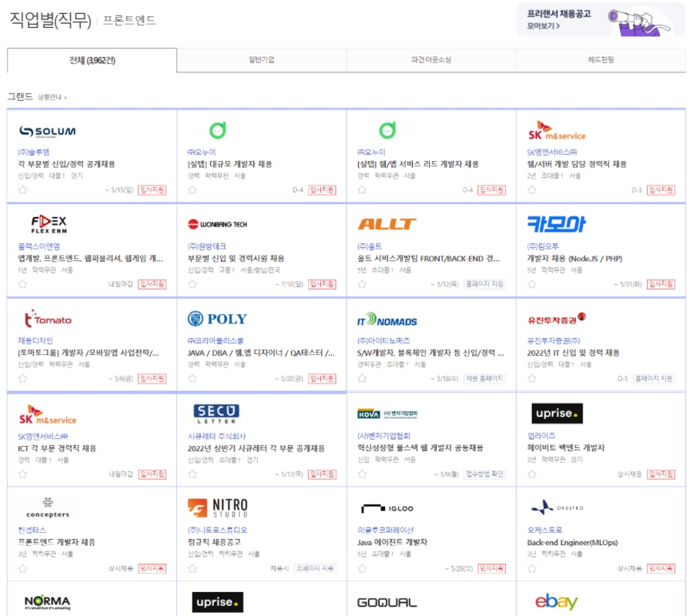Viewport: 693px width, 616px height.
Task: Click the SK m&service logo on the ICT 각 부문 card
Action: 47,415
